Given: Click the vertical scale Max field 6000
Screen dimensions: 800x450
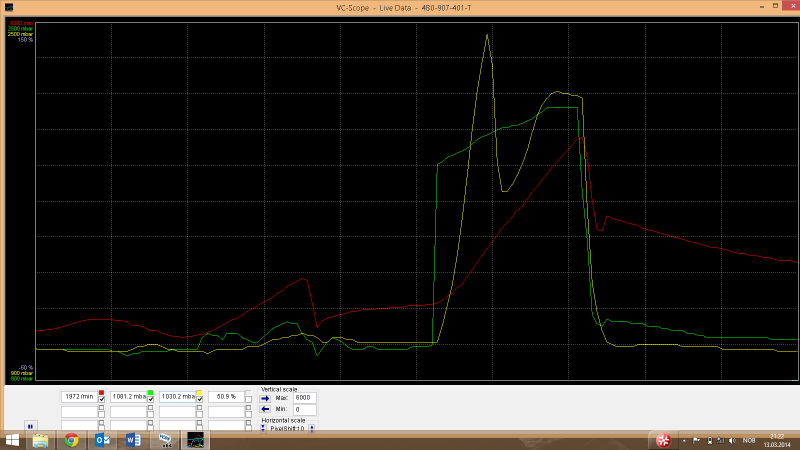Looking at the screenshot, I should [x=305, y=398].
